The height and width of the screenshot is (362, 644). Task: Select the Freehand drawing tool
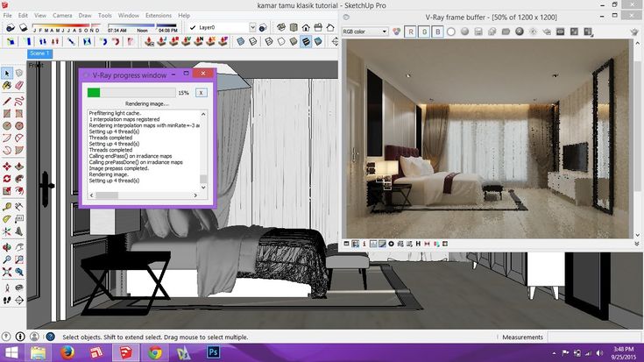point(19,101)
